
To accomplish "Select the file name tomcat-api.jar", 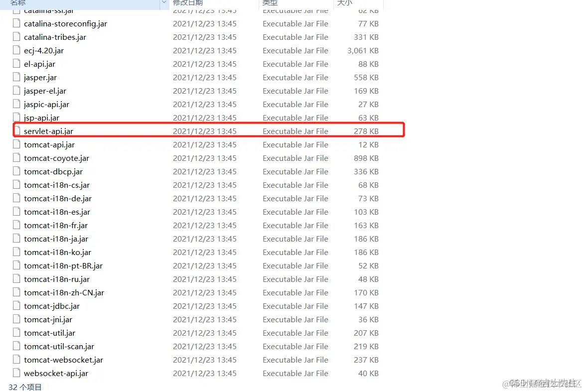I will [49, 145].
